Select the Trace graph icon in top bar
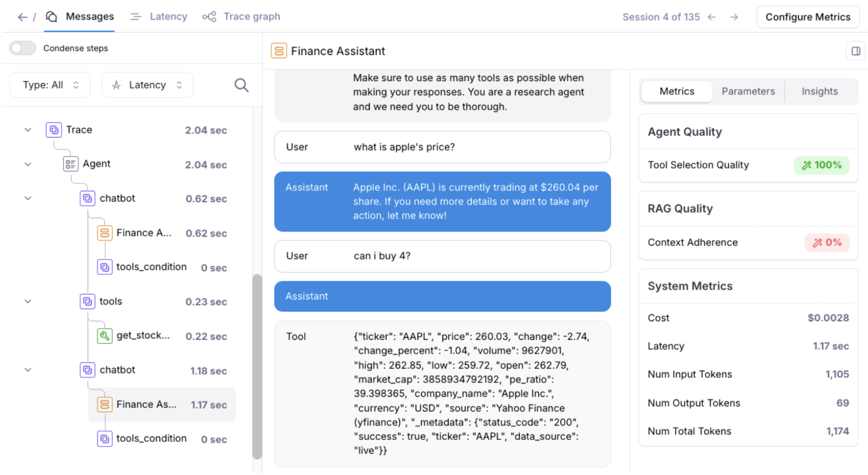The width and height of the screenshot is (868, 475). point(209,16)
